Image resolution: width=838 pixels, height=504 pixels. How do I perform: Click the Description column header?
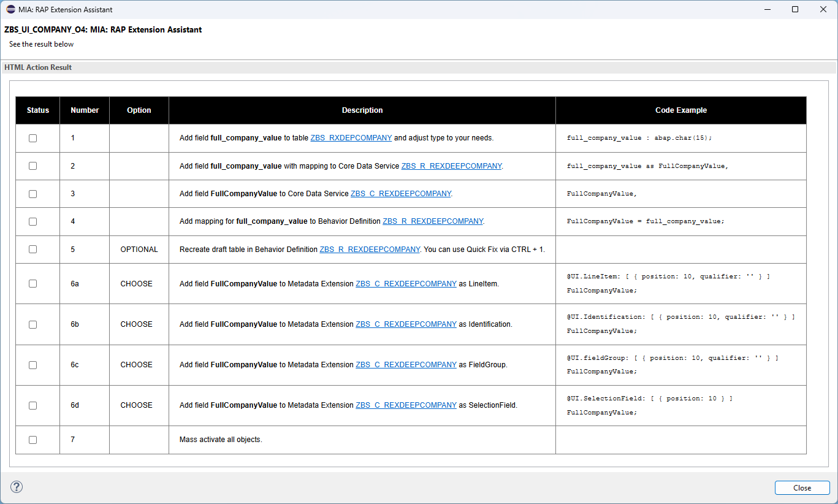point(362,110)
